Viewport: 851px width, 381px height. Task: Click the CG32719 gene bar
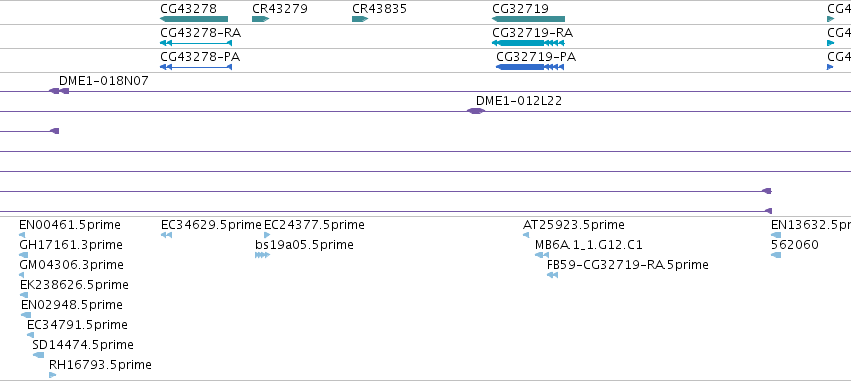(x=528, y=19)
